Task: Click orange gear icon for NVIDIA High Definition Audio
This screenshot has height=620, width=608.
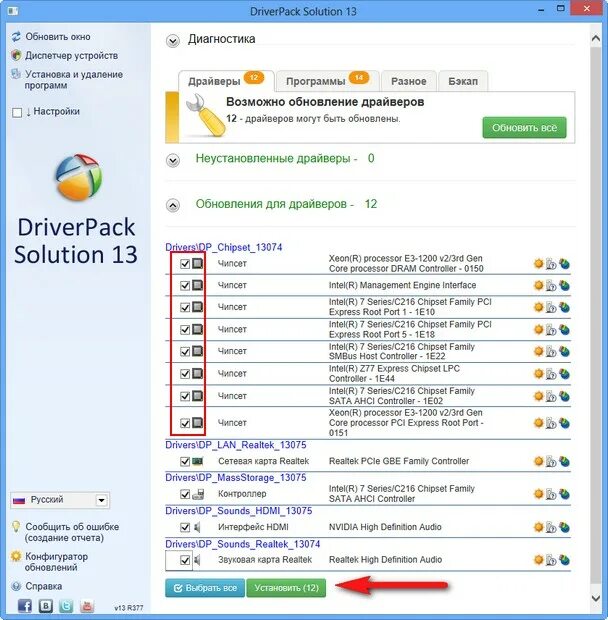Action: tap(538, 527)
